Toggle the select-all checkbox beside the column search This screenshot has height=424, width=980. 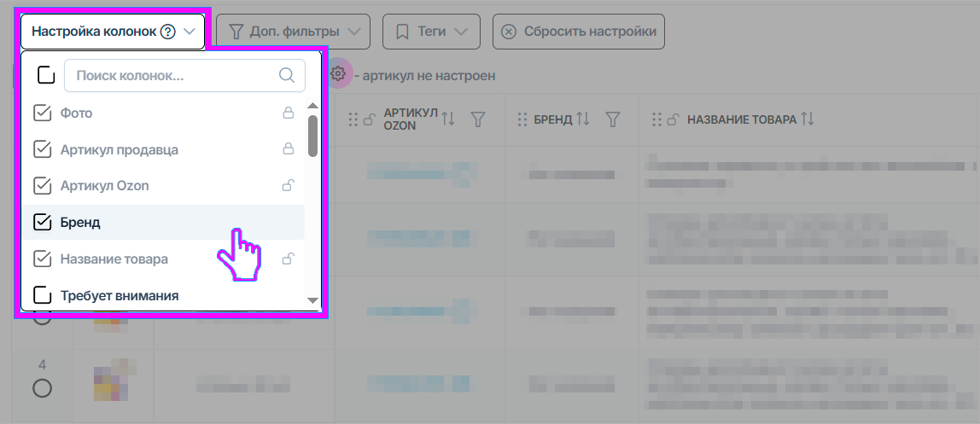click(x=46, y=75)
